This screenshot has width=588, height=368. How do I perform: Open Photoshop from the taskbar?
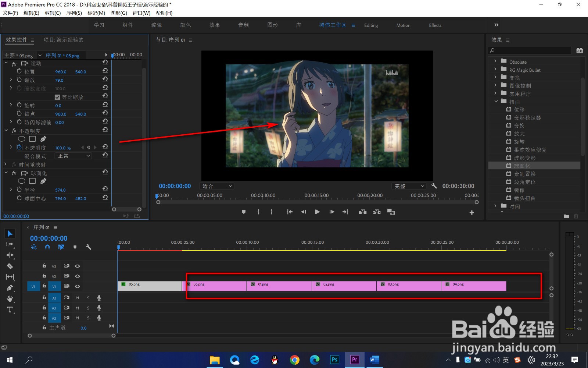click(x=334, y=360)
